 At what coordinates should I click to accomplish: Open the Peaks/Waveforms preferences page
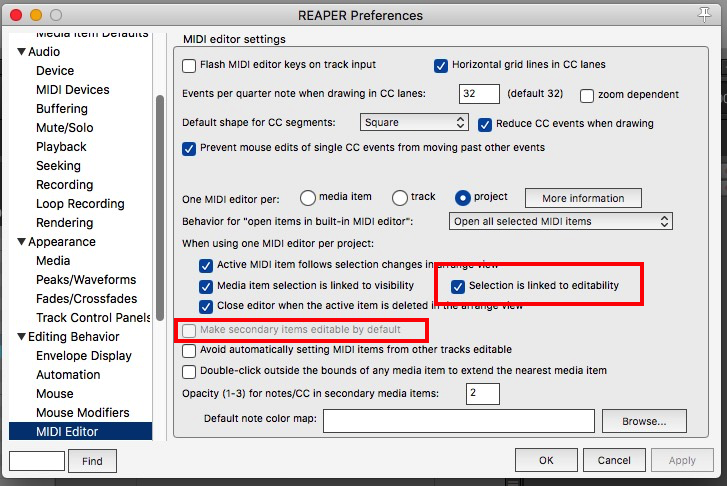[x=86, y=280]
